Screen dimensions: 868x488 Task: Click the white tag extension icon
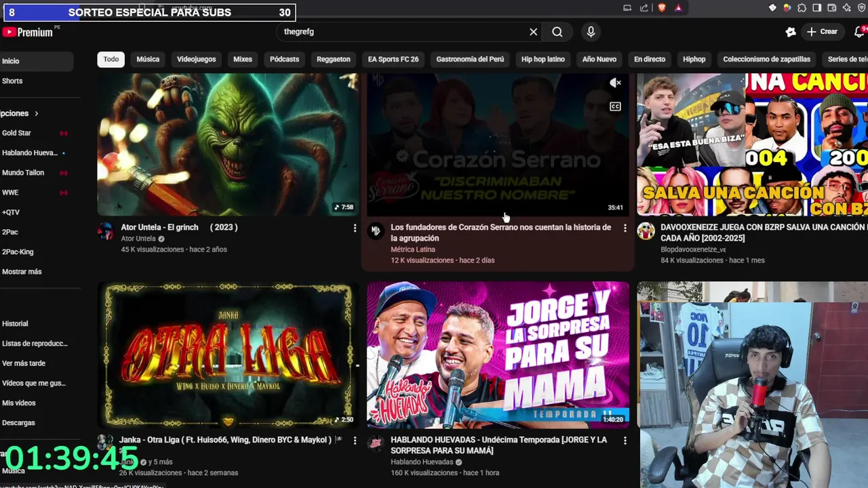(x=772, y=8)
